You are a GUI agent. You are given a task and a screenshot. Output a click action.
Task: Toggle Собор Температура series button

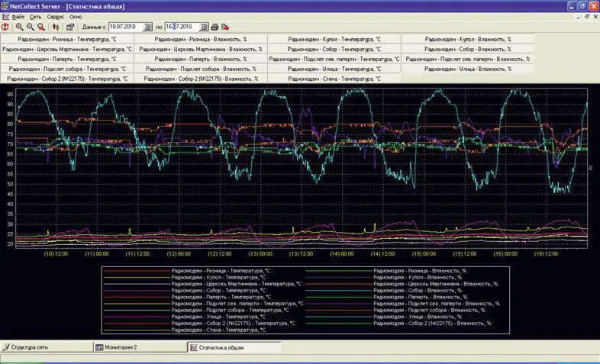(x=334, y=49)
